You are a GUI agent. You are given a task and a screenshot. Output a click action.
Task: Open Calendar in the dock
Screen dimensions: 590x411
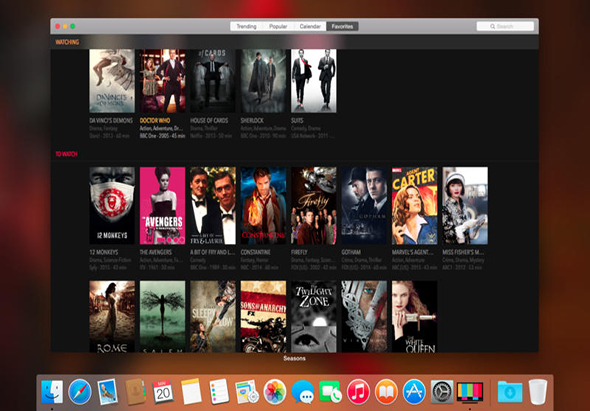click(163, 392)
